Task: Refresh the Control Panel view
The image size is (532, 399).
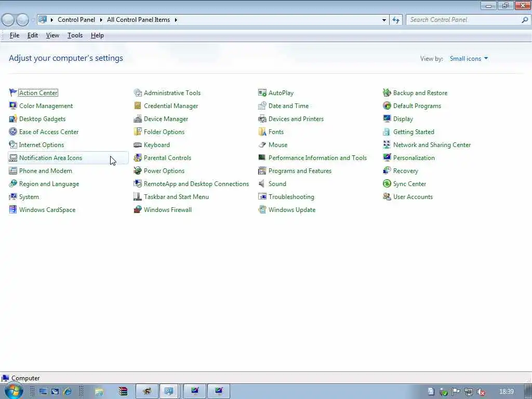Action: (396, 20)
